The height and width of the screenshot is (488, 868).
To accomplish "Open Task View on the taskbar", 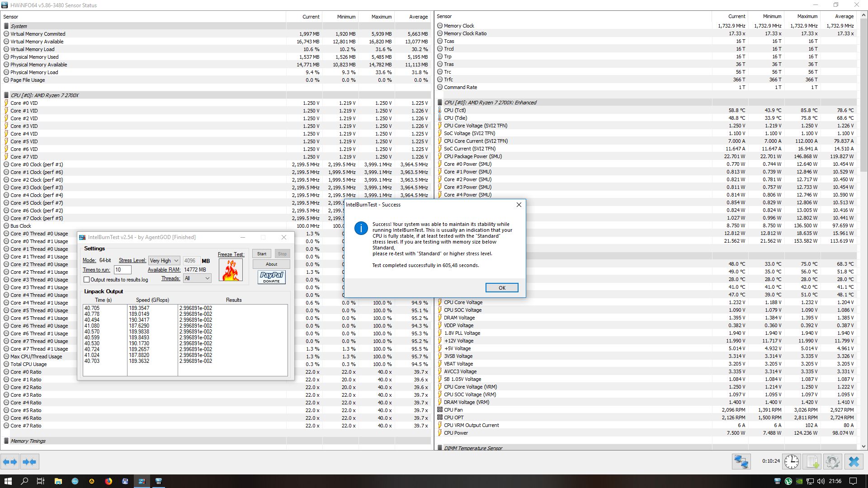I will click(x=41, y=481).
